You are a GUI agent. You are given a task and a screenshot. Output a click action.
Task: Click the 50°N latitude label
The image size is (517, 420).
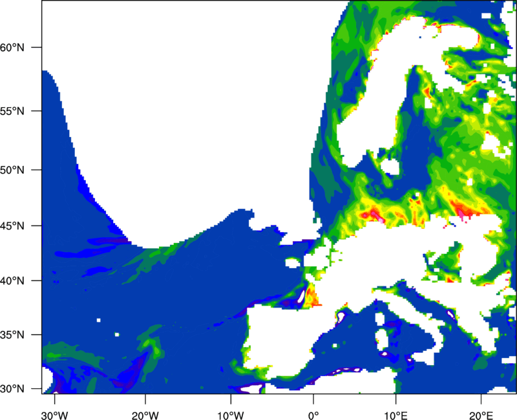coord(12,170)
